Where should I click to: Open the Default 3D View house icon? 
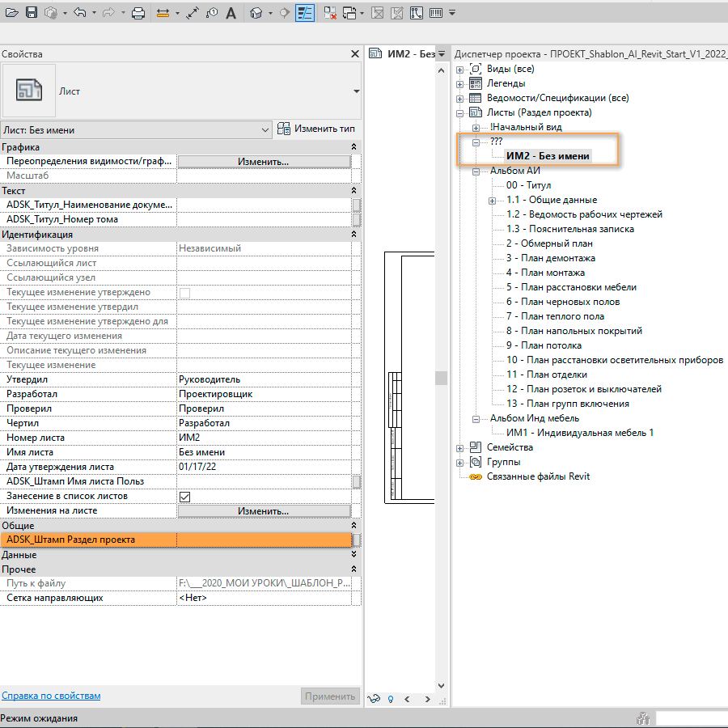click(x=256, y=13)
